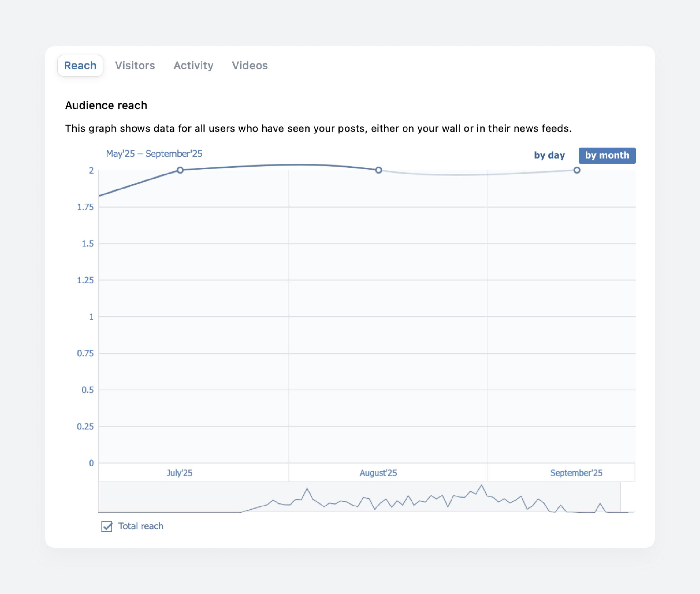
Task: Click the September'25 axis label
Action: [576, 473]
